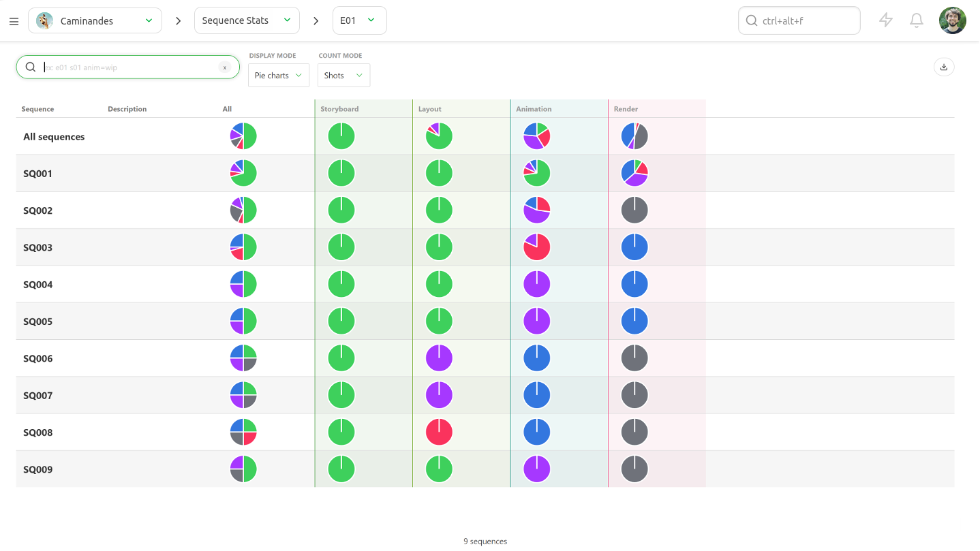Open the hamburger main menu
This screenshot has width=980, height=551.
(14, 21)
